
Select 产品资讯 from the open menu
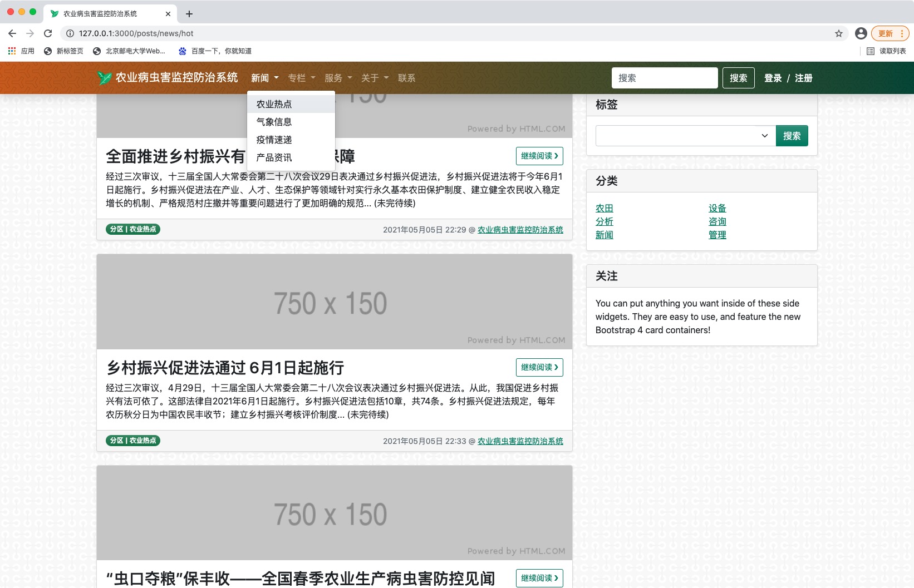(x=273, y=157)
